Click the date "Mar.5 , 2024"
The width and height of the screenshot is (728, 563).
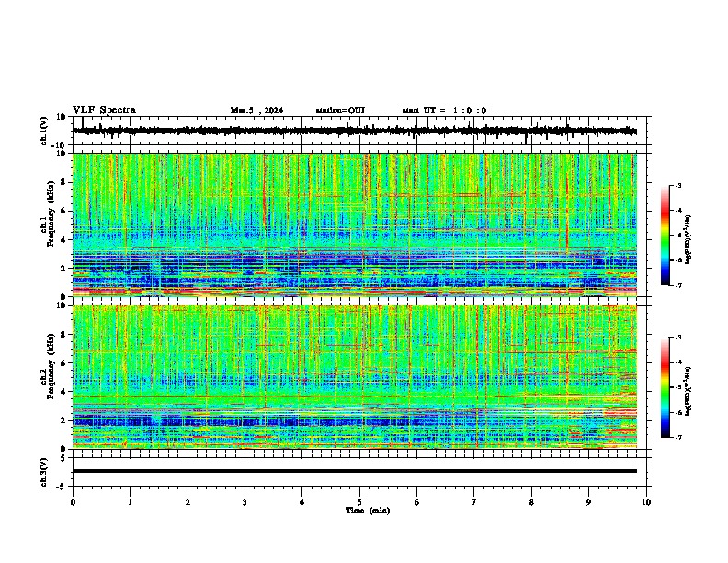[256, 110]
